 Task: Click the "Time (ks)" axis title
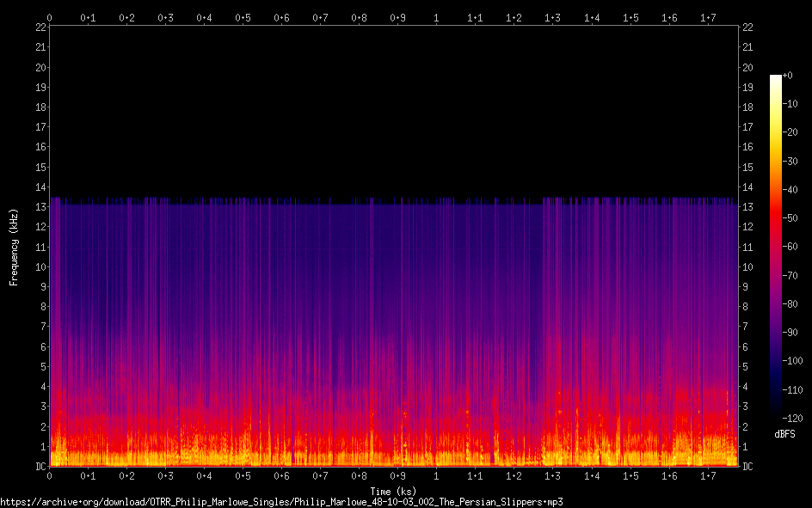point(393,491)
